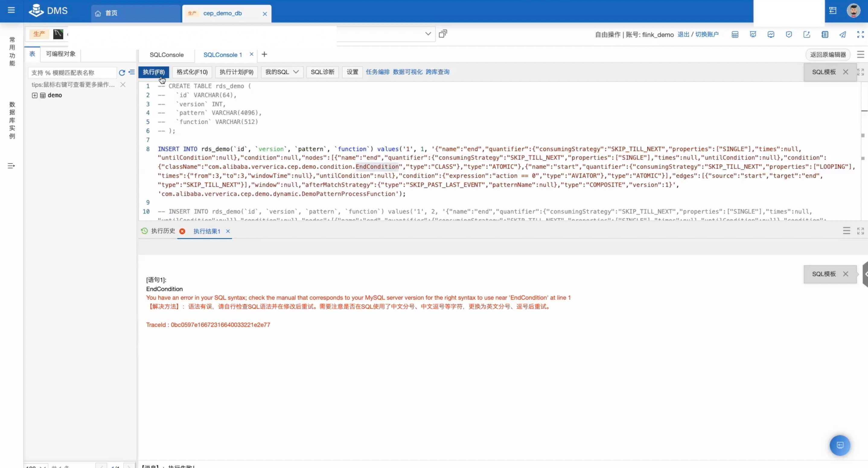
Task: Open the grid/table view icon in top toolbar
Action: (x=735, y=34)
